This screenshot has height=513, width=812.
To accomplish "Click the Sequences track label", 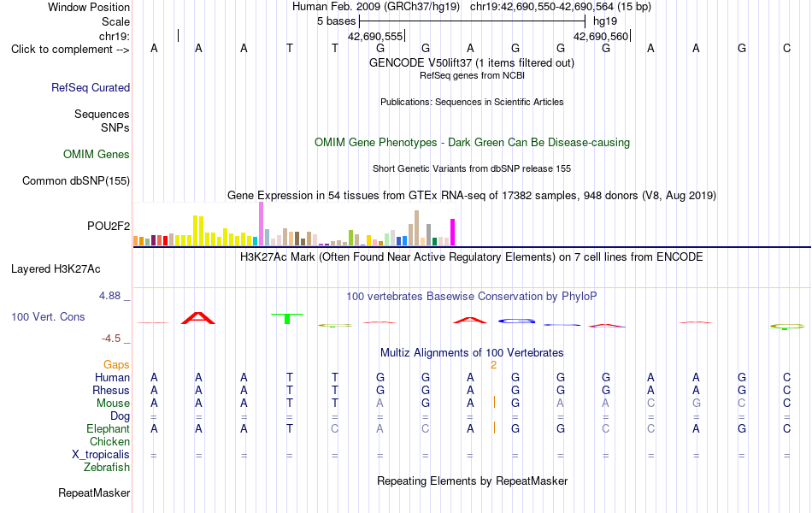I will [x=102, y=114].
